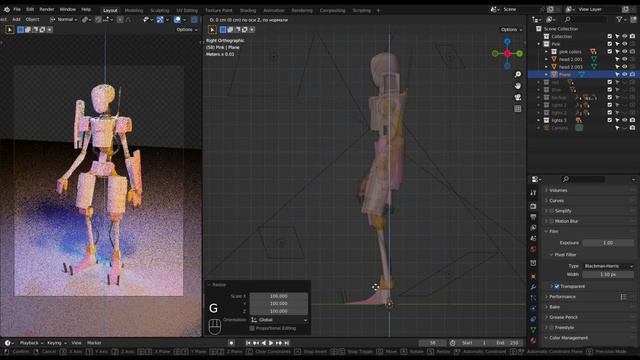
Task: Open the Options dropdown in left viewport
Action: tap(187, 29)
